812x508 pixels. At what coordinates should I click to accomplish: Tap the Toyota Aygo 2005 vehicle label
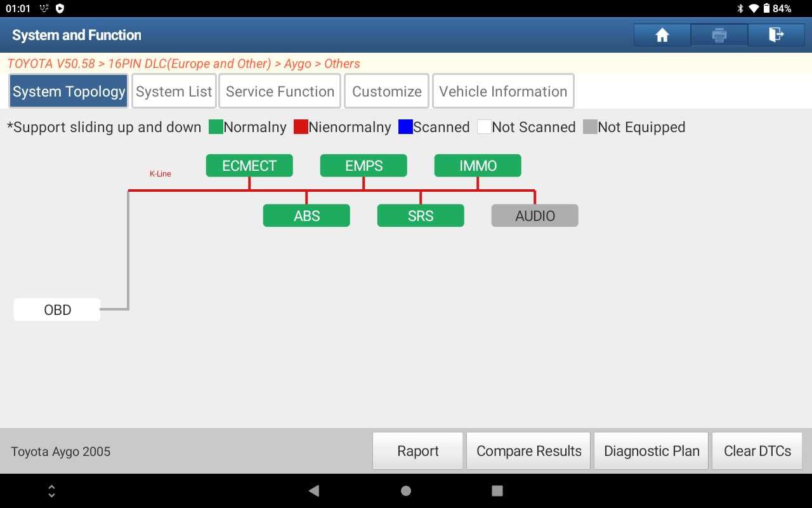click(60, 451)
